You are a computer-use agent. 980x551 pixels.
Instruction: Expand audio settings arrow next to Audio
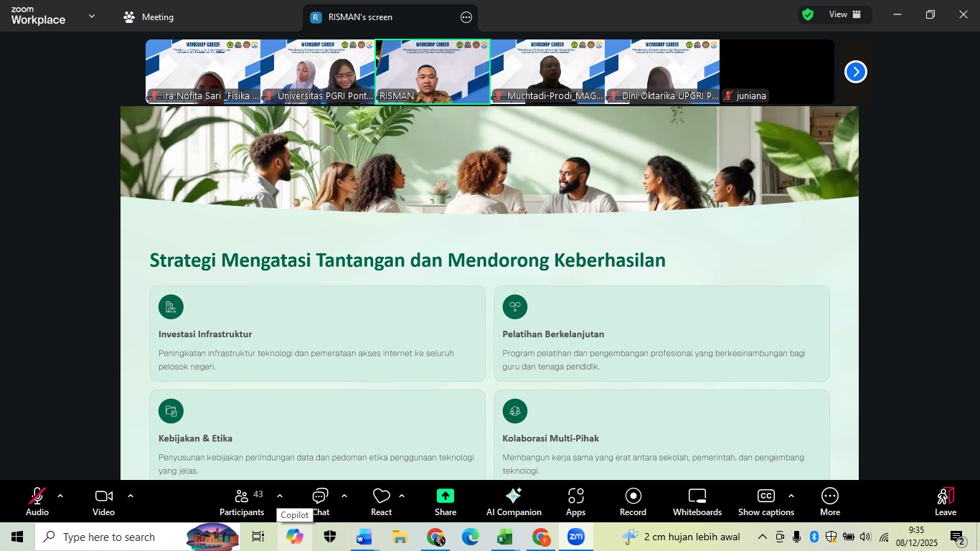tap(60, 496)
